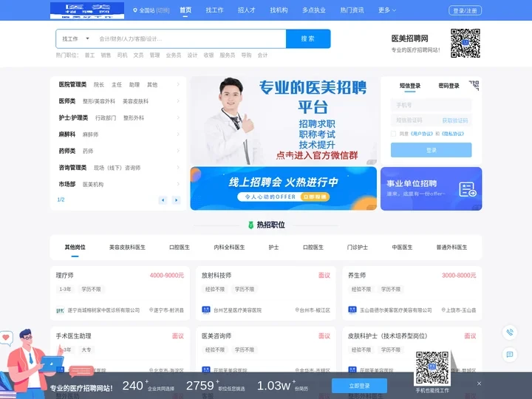Click the 搜索 search button

coord(308,38)
